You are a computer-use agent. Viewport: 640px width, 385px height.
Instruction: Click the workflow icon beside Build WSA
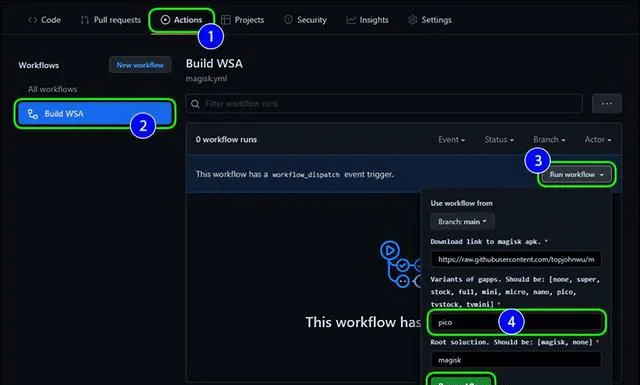33,114
